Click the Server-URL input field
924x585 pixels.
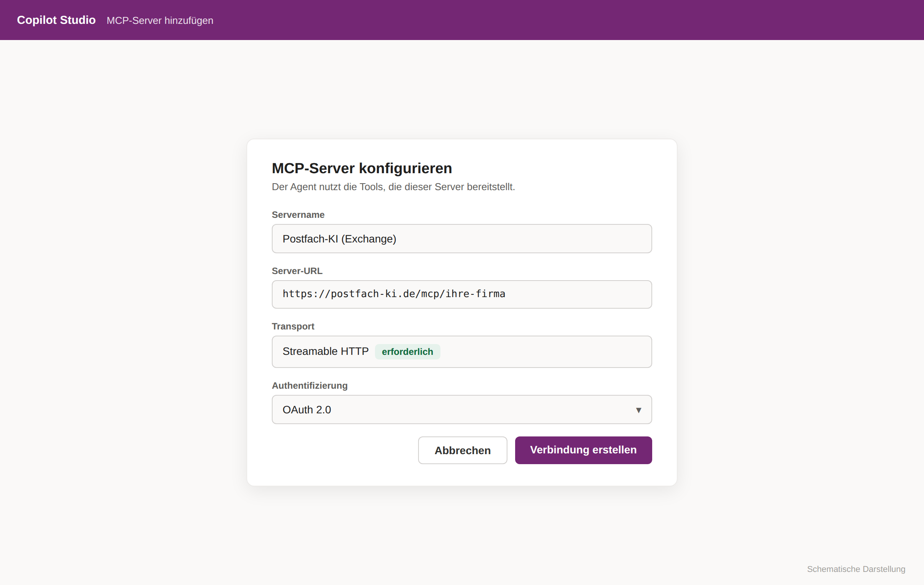pyautogui.click(x=462, y=294)
